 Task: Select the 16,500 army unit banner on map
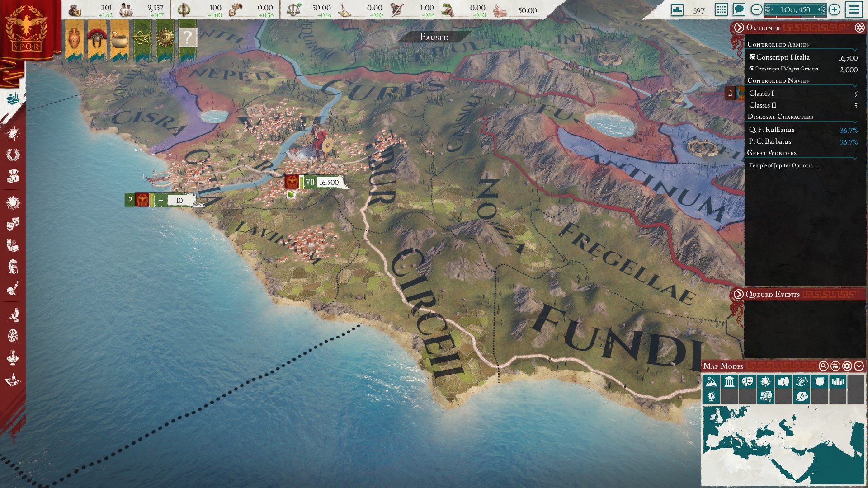click(316, 182)
